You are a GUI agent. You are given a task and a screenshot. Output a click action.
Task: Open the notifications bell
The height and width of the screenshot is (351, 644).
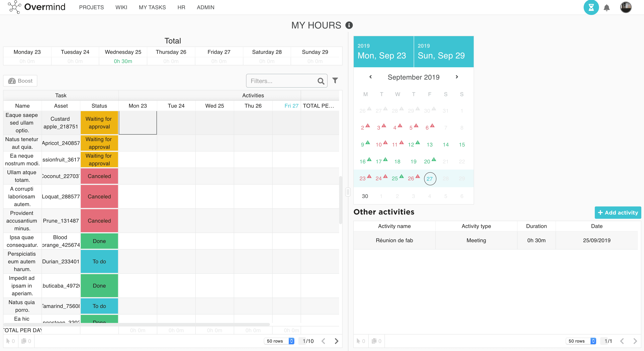click(607, 8)
